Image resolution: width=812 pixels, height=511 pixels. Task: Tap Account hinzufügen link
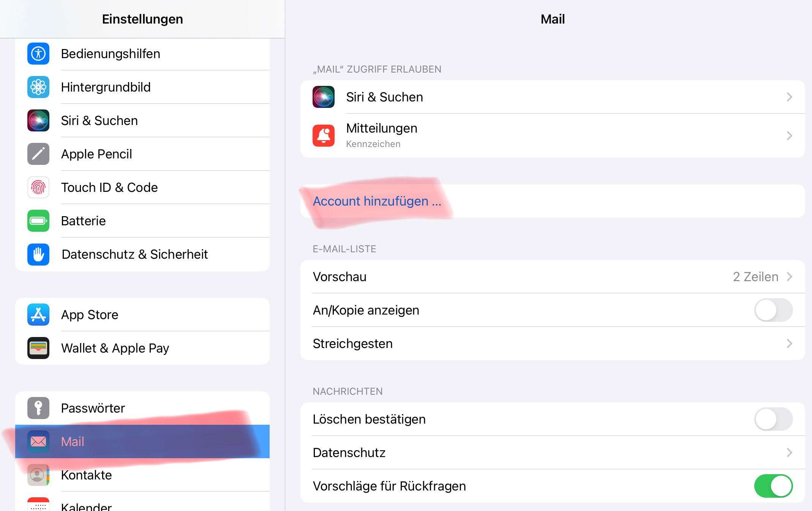377,201
